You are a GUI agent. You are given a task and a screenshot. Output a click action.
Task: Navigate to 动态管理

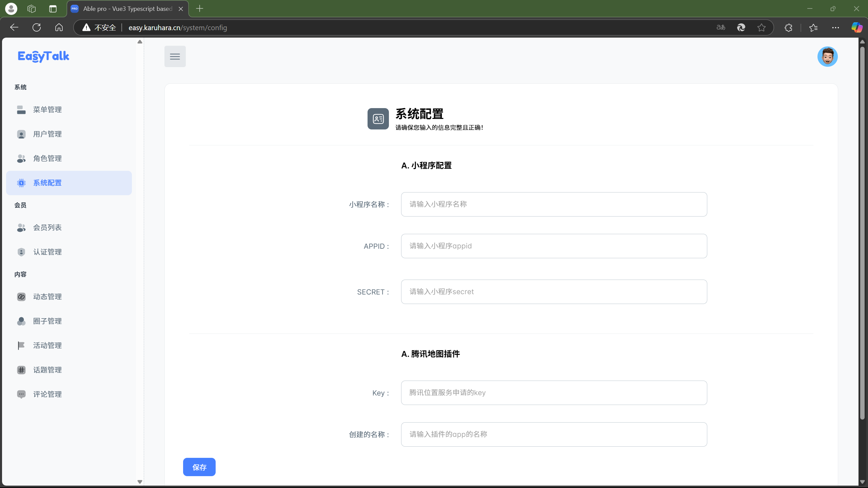pos(47,297)
